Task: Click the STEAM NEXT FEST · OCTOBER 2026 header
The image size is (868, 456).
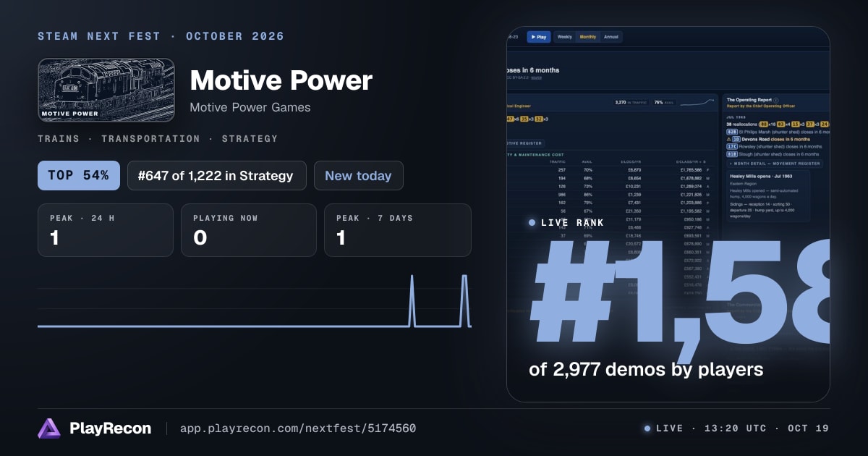Action: 161,36
